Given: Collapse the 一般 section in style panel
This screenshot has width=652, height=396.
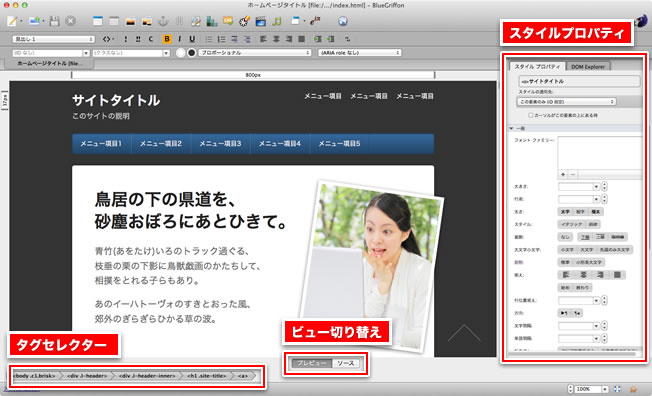Looking at the screenshot, I should point(511,129).
